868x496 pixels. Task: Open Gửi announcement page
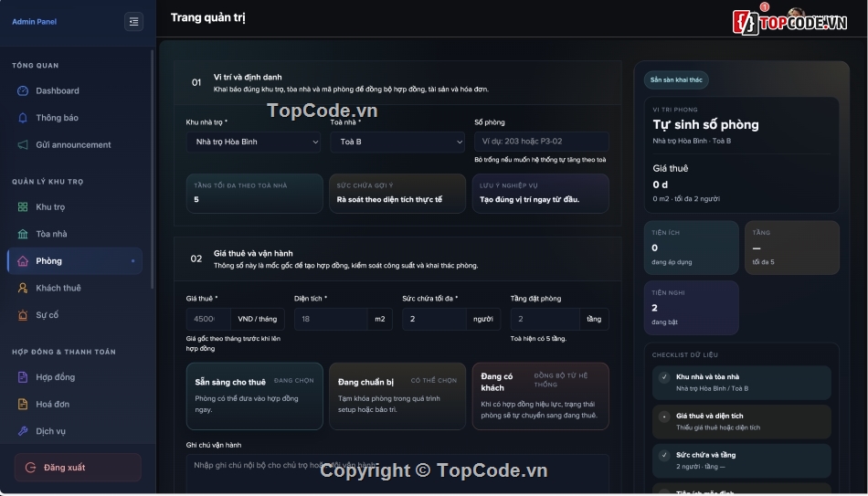(x=75, y=145)
